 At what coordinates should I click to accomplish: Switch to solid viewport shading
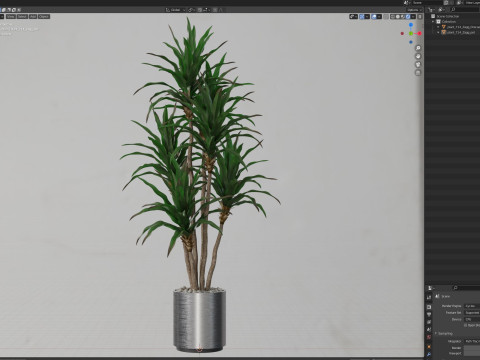tap(398, 17)
